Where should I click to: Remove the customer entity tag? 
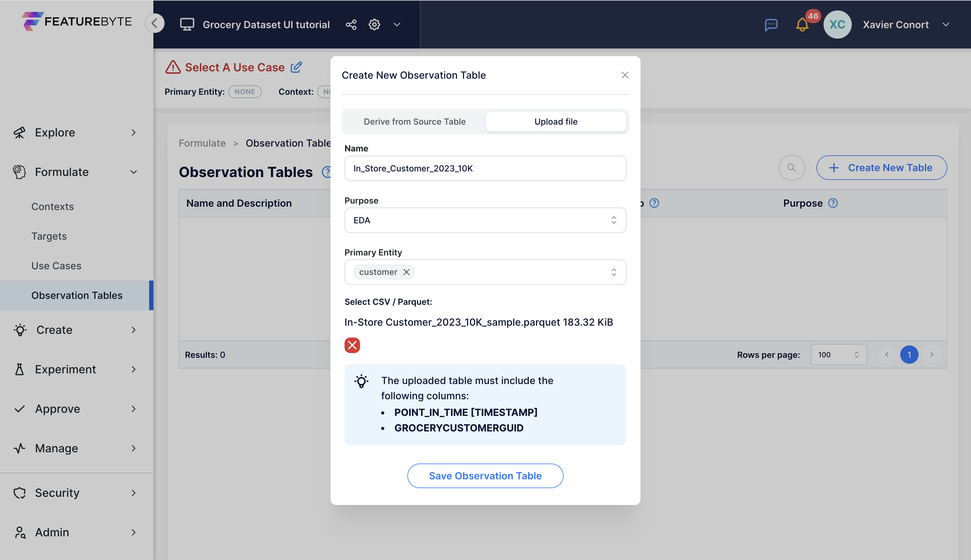point(407,272)
